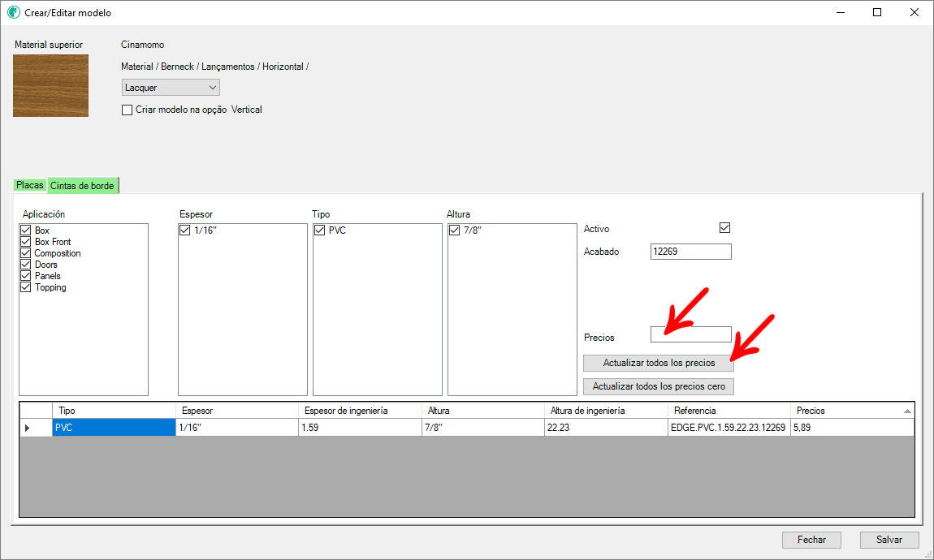Select the Cintas de borde tab

(x=82, y=186)
